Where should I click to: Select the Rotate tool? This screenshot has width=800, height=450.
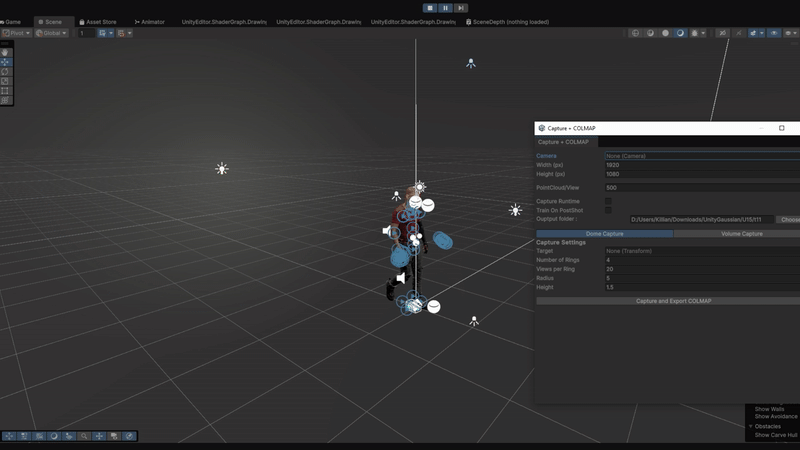[5, 71]
